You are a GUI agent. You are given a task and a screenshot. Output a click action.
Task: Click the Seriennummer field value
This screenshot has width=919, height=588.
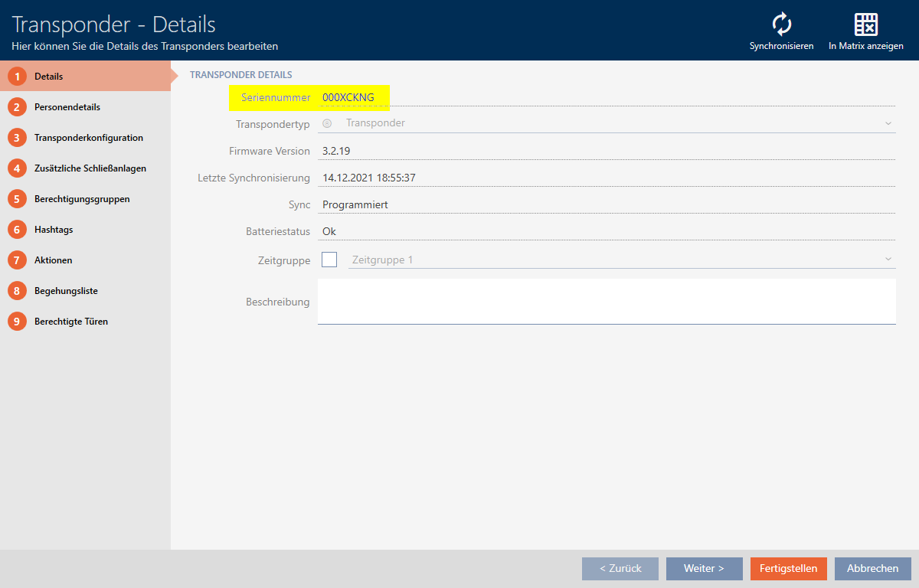click(348, 97)
